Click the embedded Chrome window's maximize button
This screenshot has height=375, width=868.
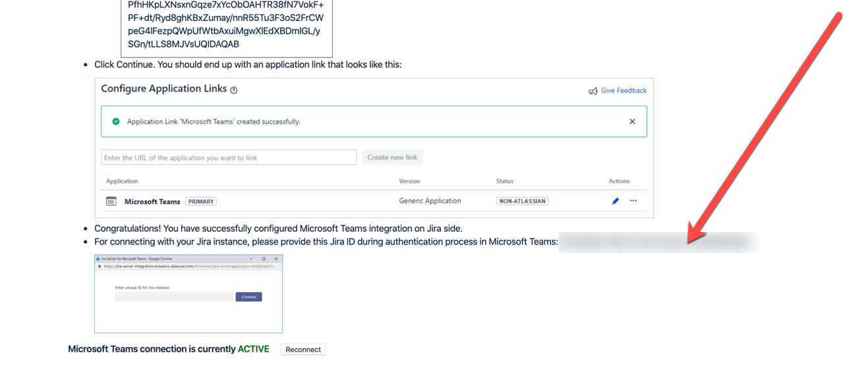(264, 259)
